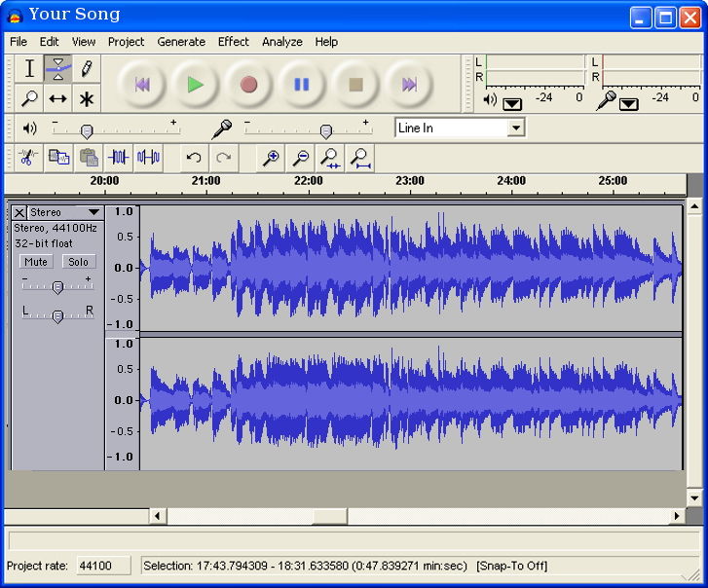This screenshot has height=588, width=708.
Task: Click the track pan slider handle
Action: [57, 315]
